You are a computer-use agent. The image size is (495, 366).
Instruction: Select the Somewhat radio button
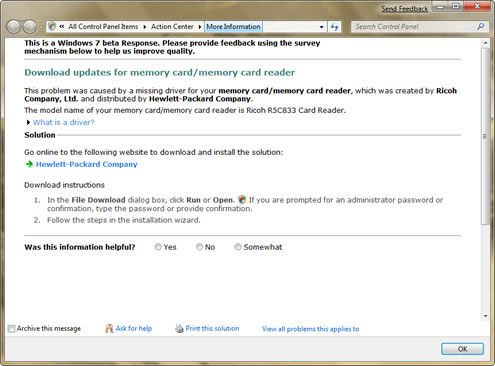point(238,247)
